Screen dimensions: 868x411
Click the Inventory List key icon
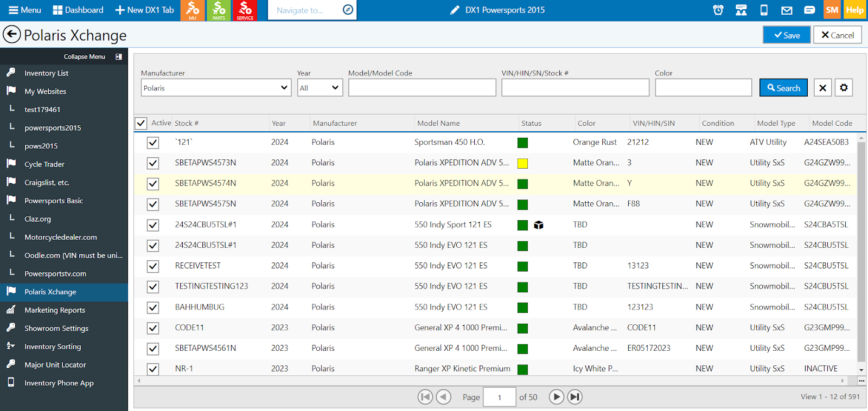tap(11, 72)
